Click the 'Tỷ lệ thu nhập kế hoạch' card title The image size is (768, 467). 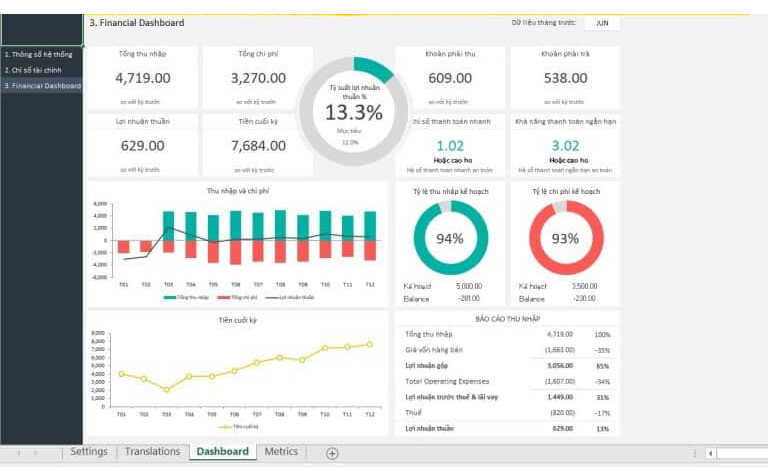[x=451, y=192]
